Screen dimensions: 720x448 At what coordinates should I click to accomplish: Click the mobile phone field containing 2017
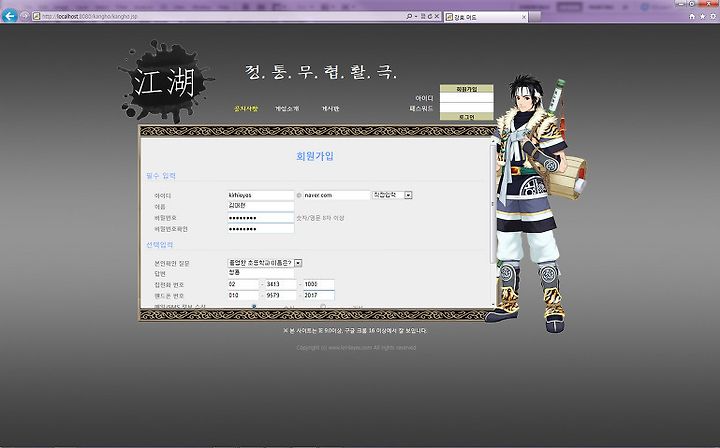319,295
